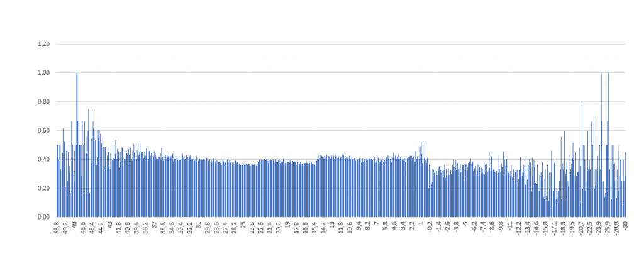Click x-axis label 23,8

252,228
